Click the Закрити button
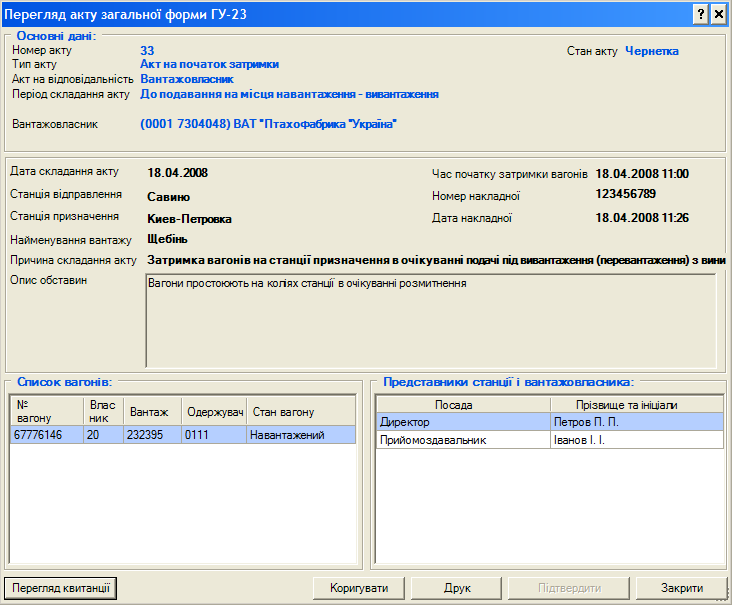Image resolution: width=732 pixels, height=605 pixels. (x=682, y=588)
